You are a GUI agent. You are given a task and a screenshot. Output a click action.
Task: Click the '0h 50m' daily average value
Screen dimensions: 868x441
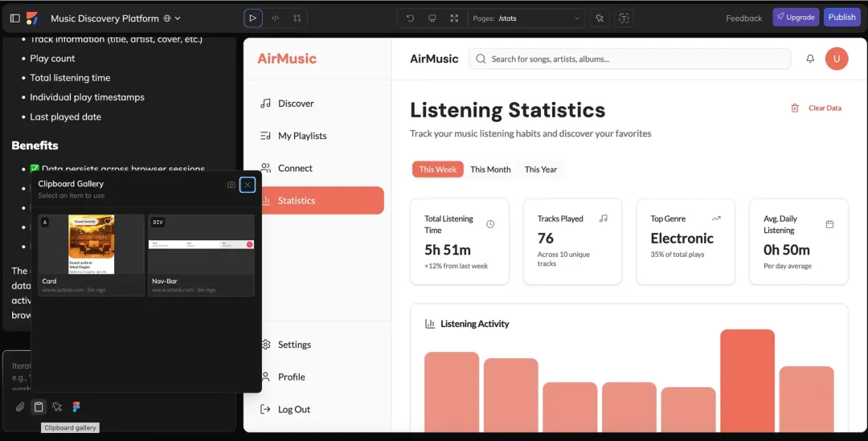pyautogui.click(x=786, y=250)
